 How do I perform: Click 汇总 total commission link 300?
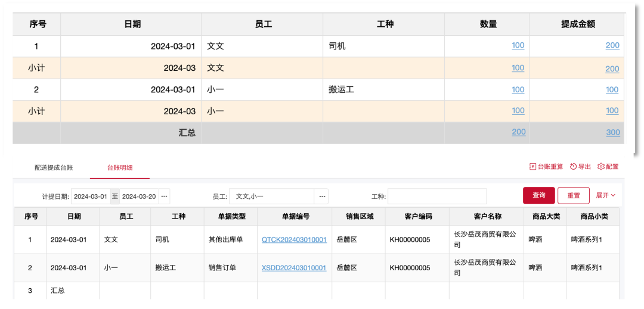612,132
